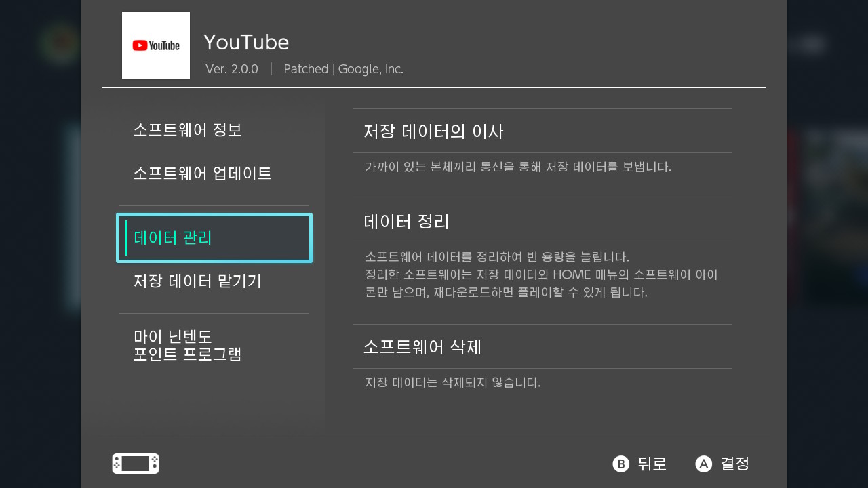Open 마이 닌텐도 포인트 프로그램 item
The height and width of the screenshot is (488, 868).
(x=214, y=345)
